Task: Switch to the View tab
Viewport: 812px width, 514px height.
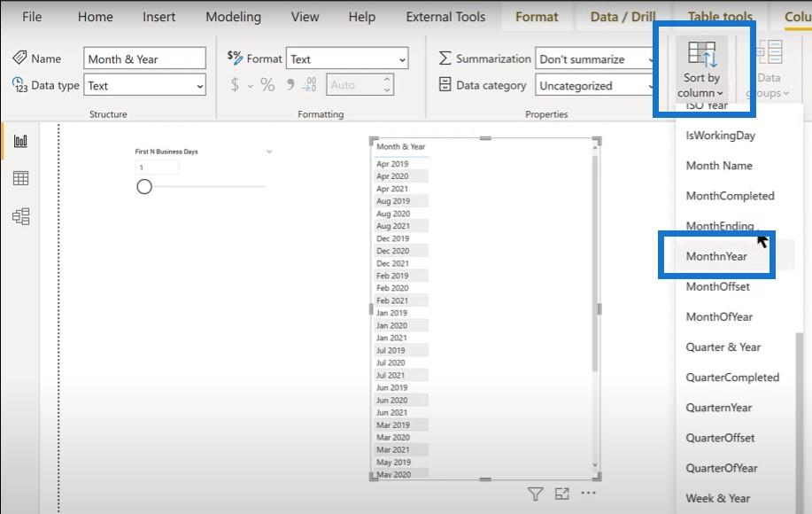Action: (305, 17)
